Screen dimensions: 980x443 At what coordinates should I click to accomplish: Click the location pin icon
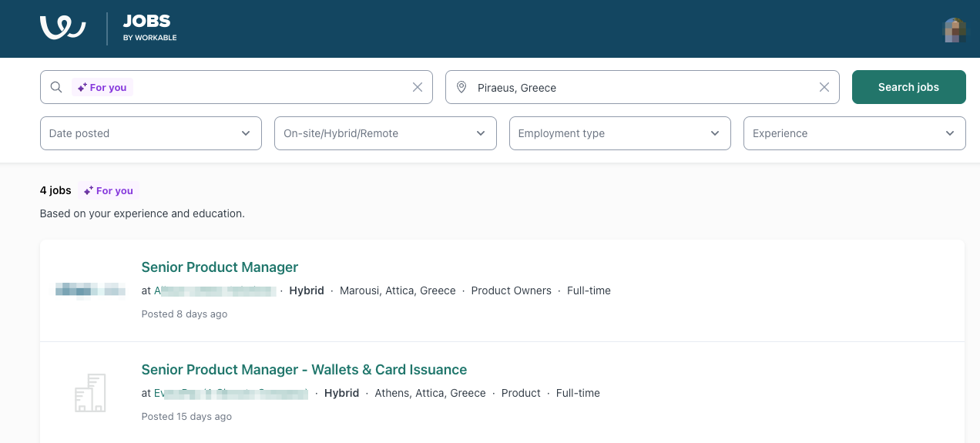pos(461,87)
